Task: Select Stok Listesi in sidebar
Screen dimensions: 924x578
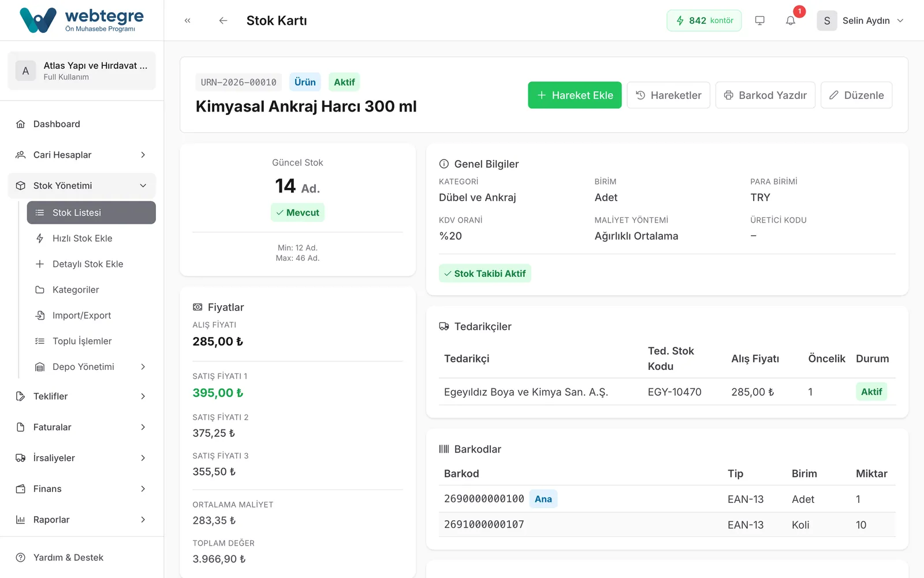Action: pos(91,213)
